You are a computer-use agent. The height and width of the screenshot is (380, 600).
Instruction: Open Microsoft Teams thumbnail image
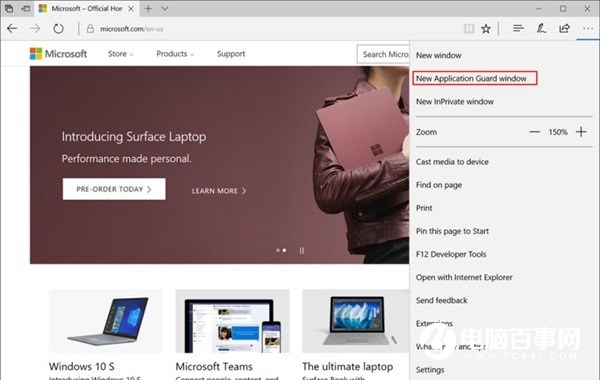pos(233,321)
